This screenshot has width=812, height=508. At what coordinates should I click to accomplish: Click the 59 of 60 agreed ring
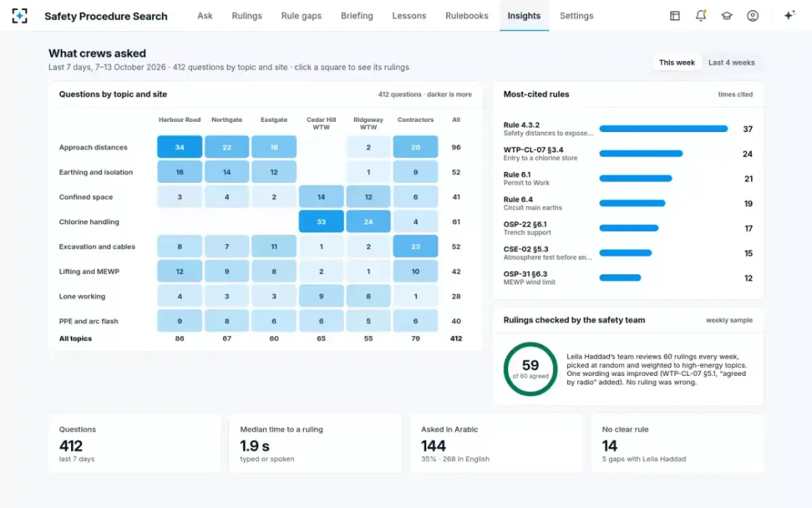point(531,369)
